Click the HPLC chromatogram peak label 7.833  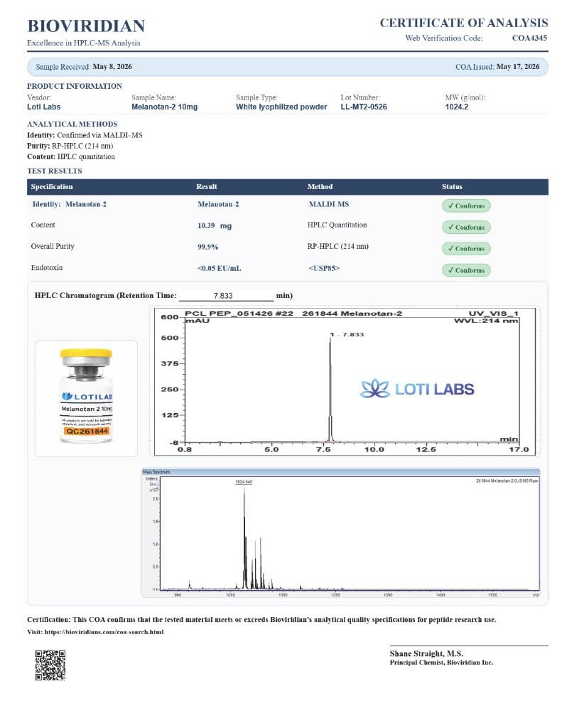coord(347,334)
